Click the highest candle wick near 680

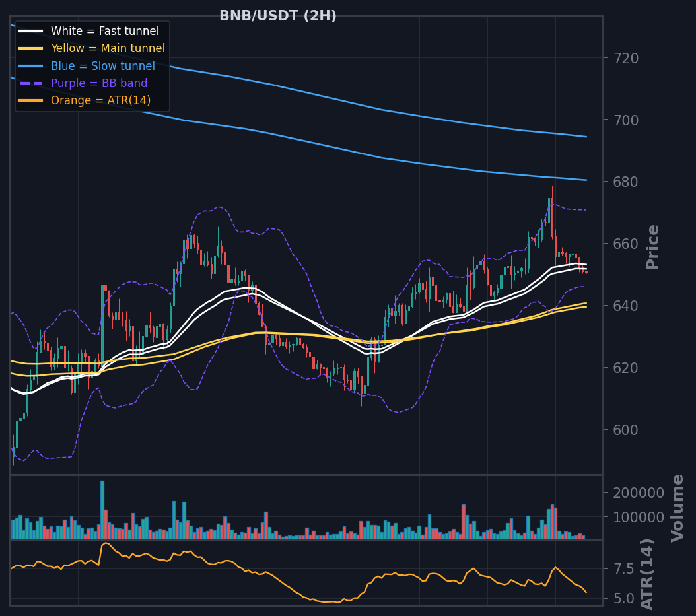[549, 204]
